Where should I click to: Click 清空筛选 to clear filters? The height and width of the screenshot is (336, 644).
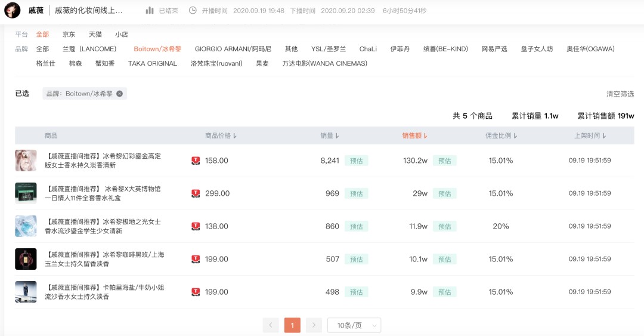pyautogui.click(x=620, y=94)
